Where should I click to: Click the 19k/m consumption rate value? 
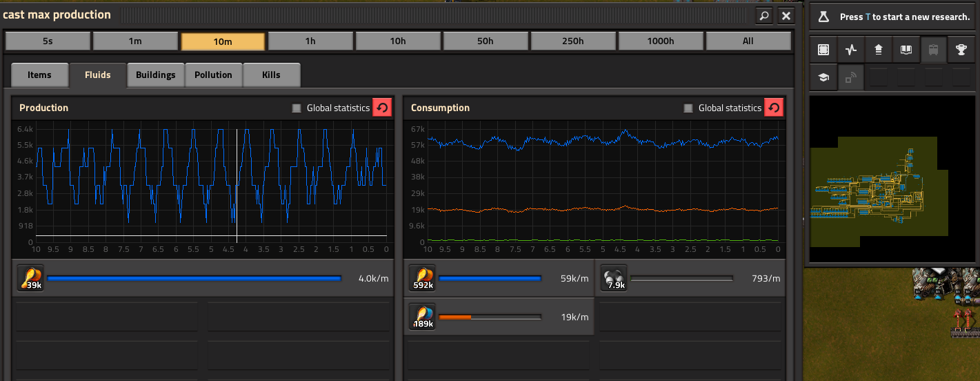[574, 317]
